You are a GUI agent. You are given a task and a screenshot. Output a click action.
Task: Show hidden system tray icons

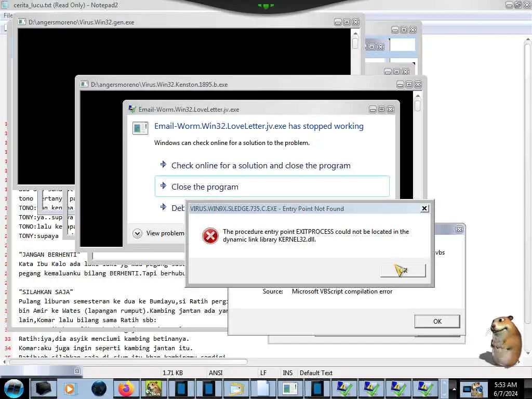[454, 389]
